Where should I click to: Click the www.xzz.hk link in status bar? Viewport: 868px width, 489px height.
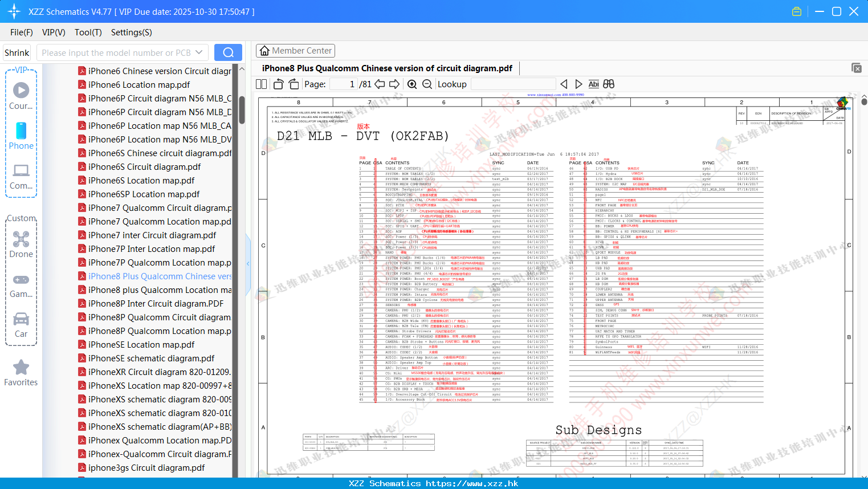tap(472, 483)
